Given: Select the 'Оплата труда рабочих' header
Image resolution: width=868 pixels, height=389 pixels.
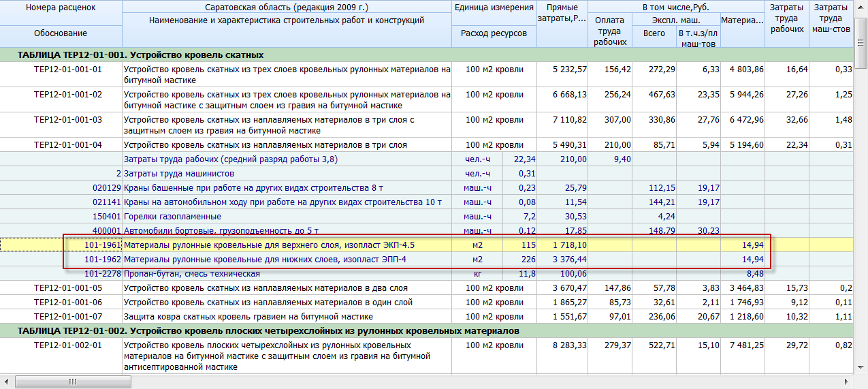Looking at the screenshot, I should click(609, 31).
